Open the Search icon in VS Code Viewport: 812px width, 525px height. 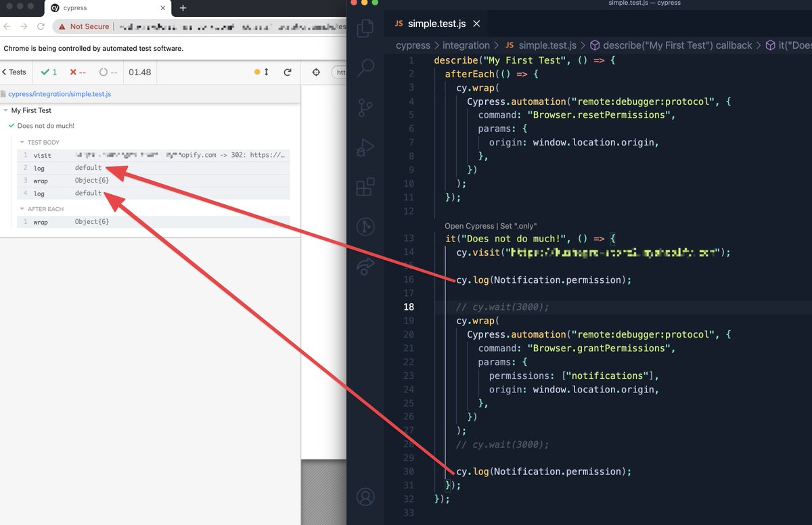click(x=365, y=67)
